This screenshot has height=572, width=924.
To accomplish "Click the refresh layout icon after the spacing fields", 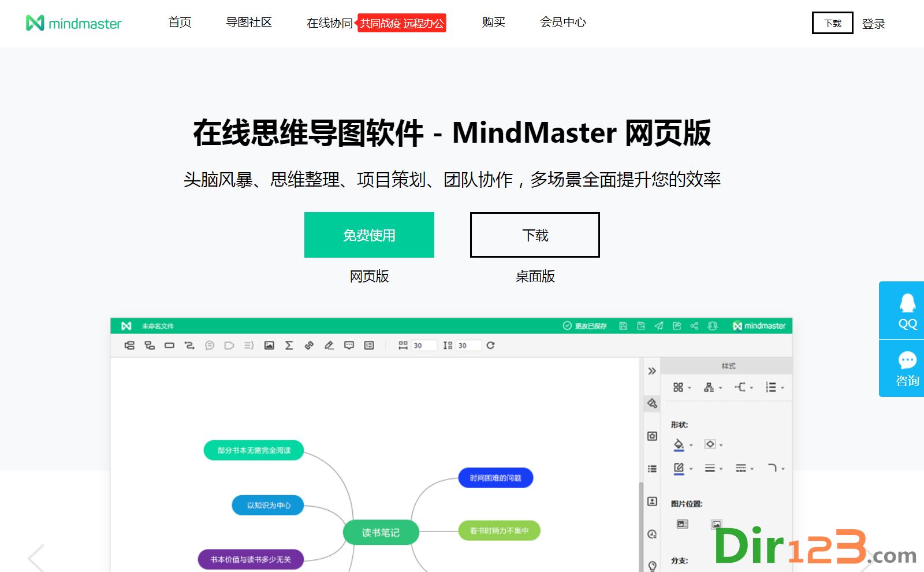I will coord(490,346).
